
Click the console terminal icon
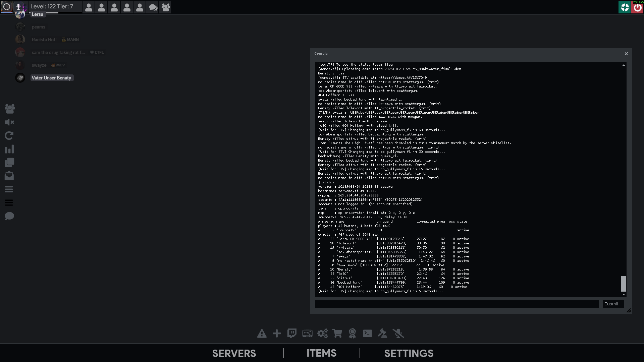(367, 334)
